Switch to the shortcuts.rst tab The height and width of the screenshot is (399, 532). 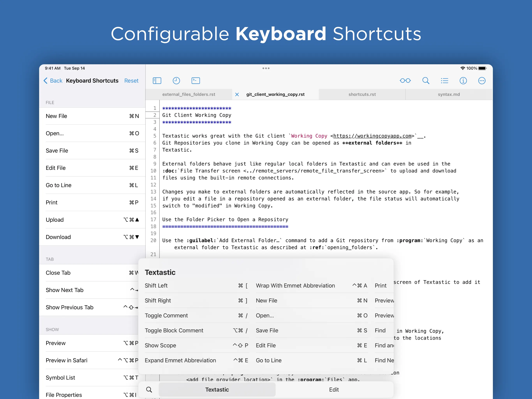click(362, 94)
